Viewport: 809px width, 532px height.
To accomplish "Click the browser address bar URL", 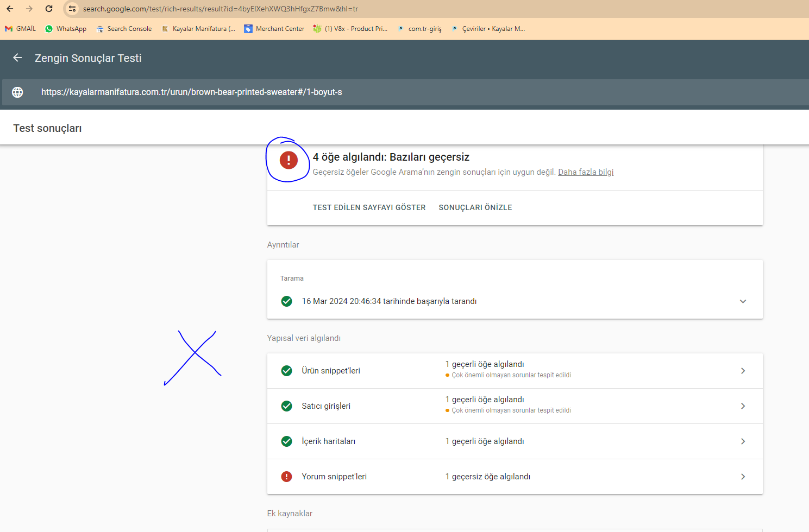I will pos(221,9).
